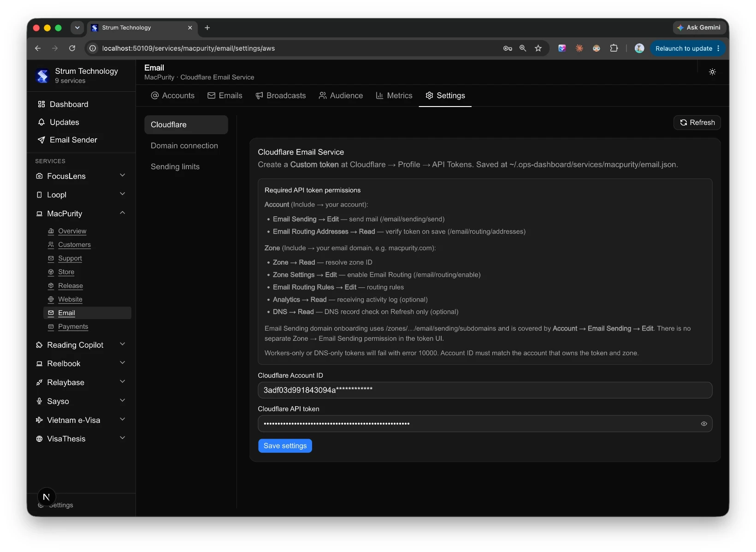Click the orange asterisk extension icon
This screenshot has width=756, height=552.
579,48
